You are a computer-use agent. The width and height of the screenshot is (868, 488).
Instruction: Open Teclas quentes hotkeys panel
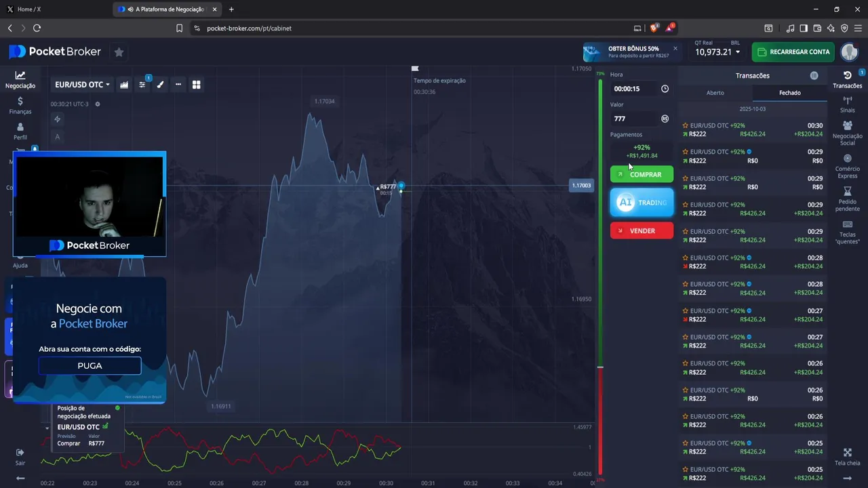tap(847, 232)
